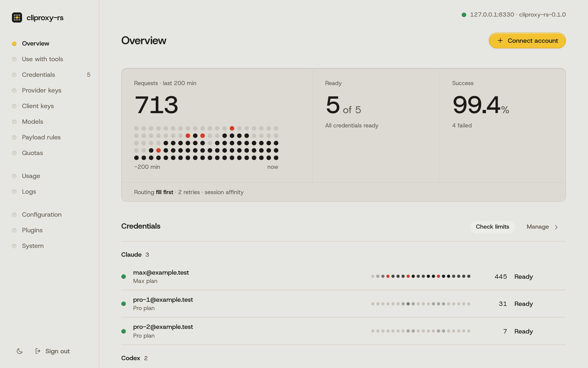The width and height of the screenshot is (588, 368).
Task: Click the 99.4% success value
Action: pyautogui.click(x=481, y=105)
